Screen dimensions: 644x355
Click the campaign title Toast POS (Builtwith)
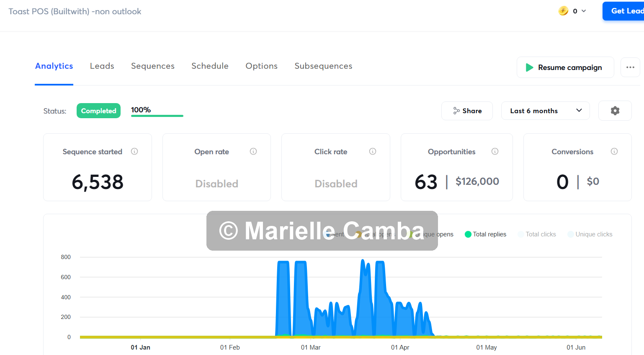point(75,11)
